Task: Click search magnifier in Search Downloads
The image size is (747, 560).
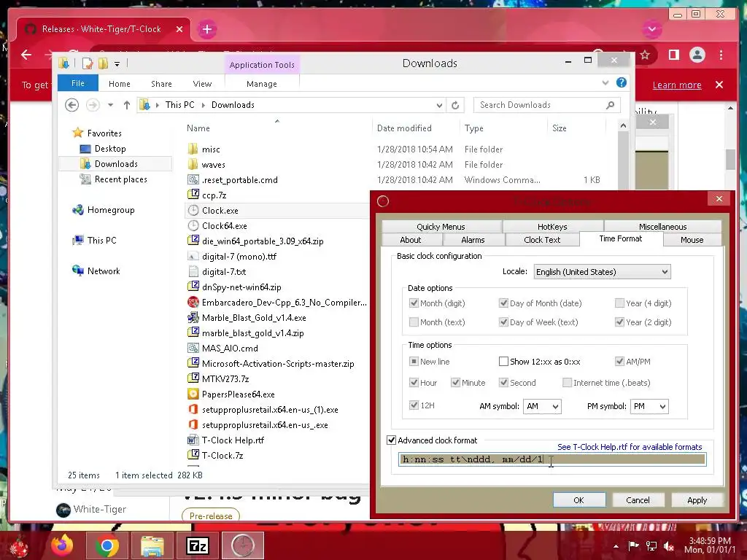Action: [x=611, y=105]
